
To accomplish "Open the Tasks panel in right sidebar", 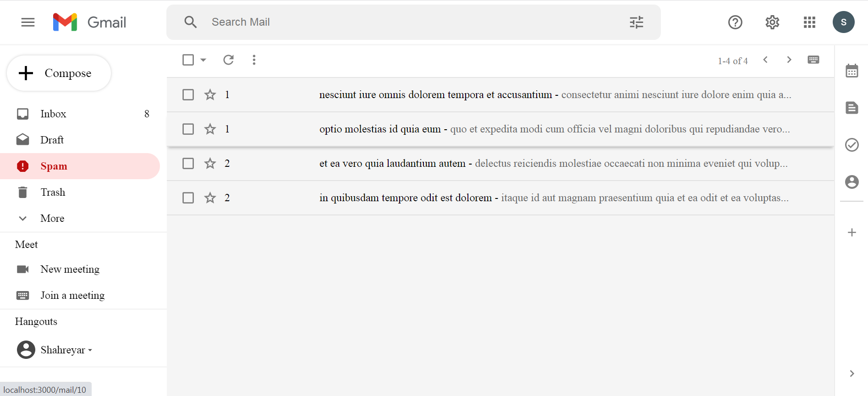I will (x=852, y=145).
